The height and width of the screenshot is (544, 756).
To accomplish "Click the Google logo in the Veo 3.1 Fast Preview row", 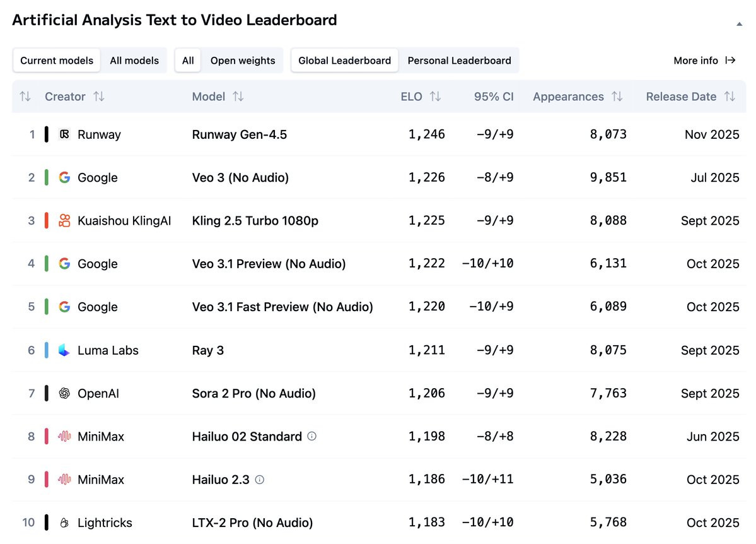I will [64, 307].
